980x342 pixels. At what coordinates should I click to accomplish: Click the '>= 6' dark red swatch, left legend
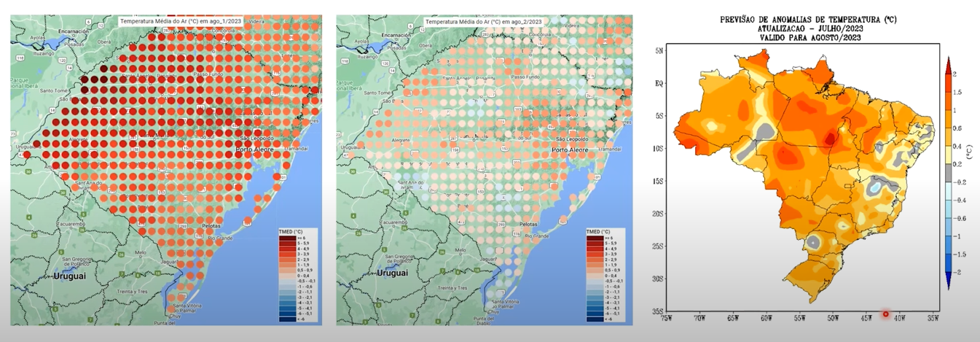point(289,238)
